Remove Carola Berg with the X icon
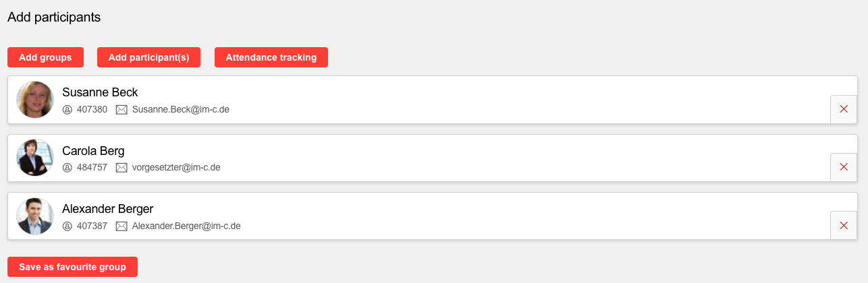The height and width of the screenshot is (283, 868). 843,167
